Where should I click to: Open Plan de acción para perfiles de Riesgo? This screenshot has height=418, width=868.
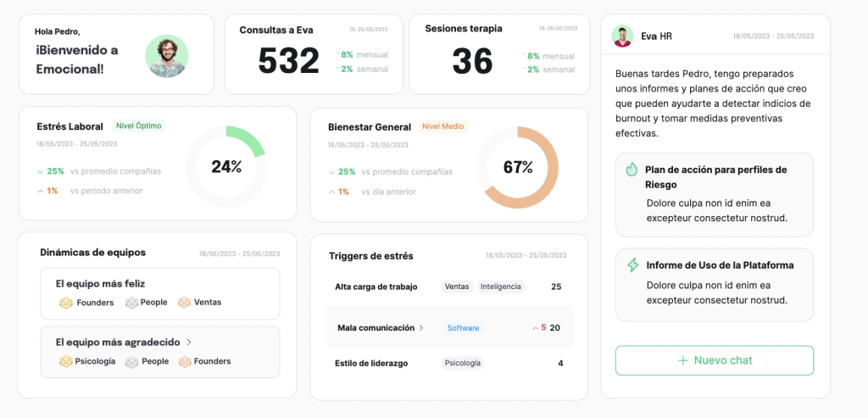[x=715, y=194]
